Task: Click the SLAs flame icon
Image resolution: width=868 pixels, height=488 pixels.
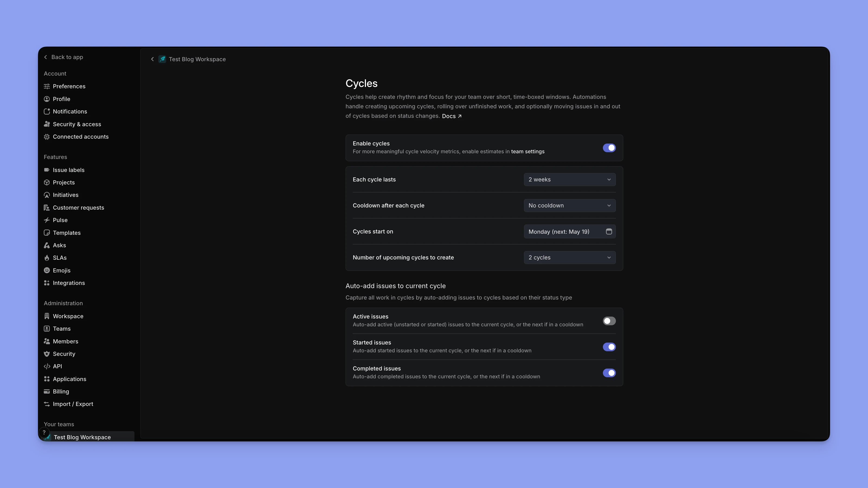Action: click(x=47, y=258)
